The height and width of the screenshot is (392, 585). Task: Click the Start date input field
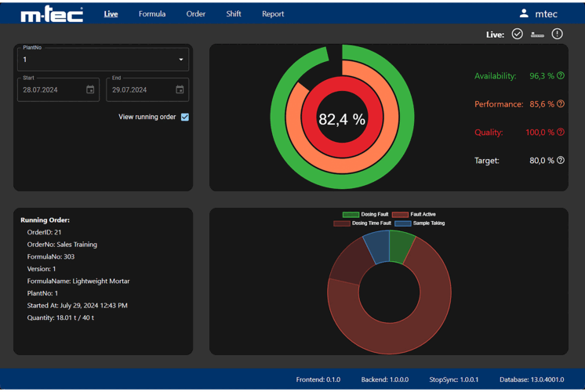coord(51,90)
